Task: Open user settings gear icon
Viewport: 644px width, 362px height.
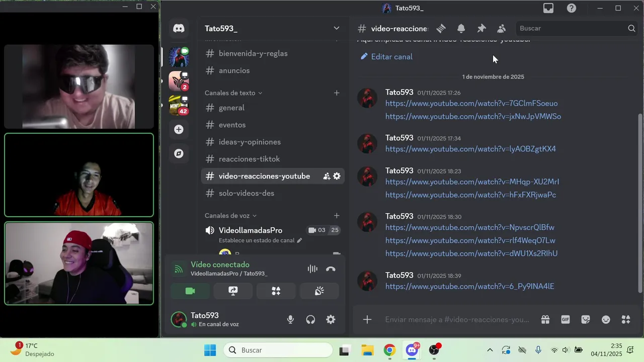Action: pos(331,320)
